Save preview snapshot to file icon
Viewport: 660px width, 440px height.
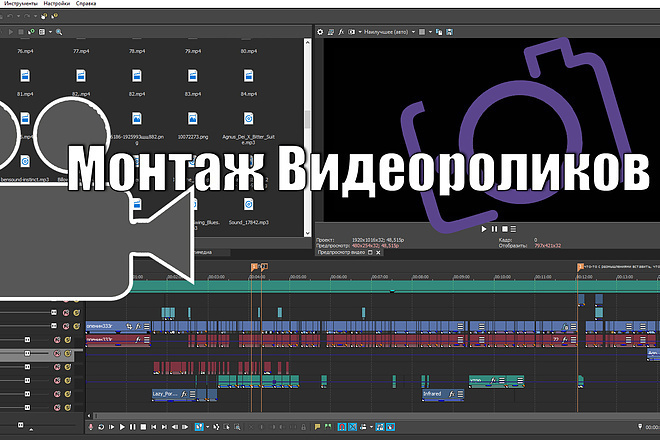(450, 32)
